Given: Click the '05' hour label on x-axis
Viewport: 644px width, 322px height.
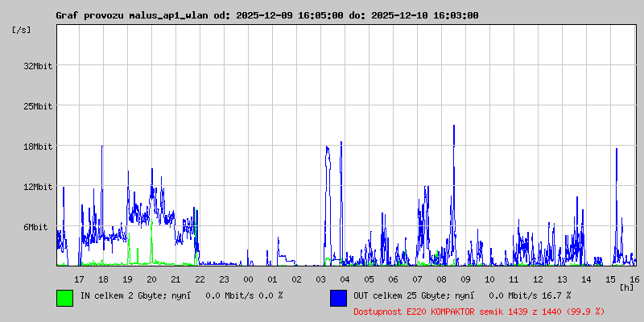Looking at the screenshot, I should (369, 279).
